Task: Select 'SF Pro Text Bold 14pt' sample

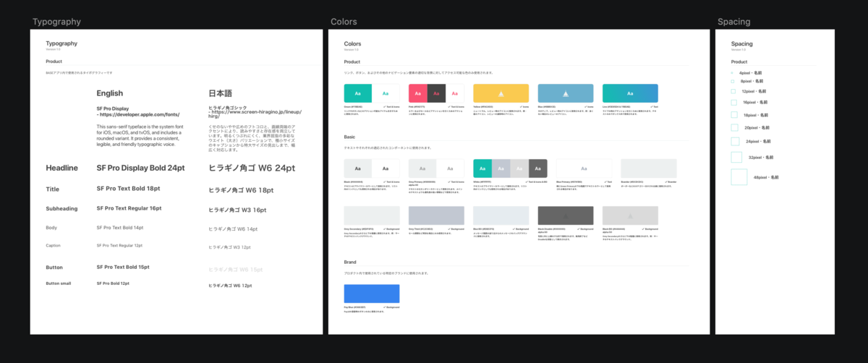Action: click(x=120, y=227)
